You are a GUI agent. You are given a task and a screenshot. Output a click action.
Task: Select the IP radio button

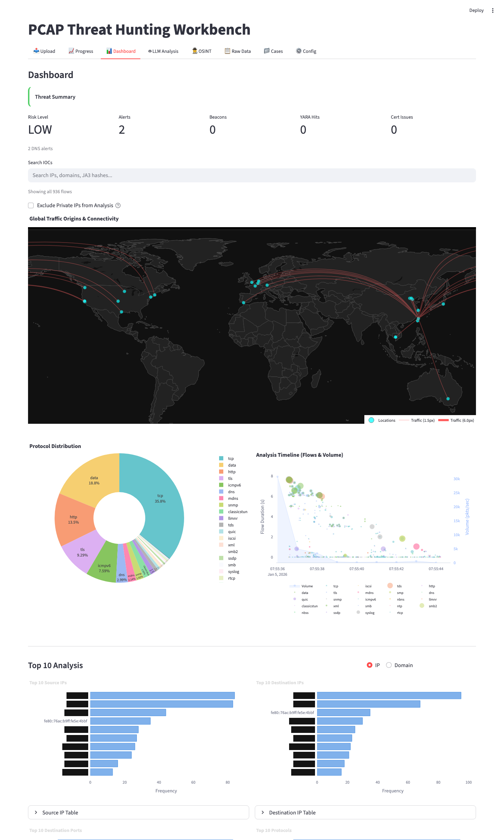[370, 665]
